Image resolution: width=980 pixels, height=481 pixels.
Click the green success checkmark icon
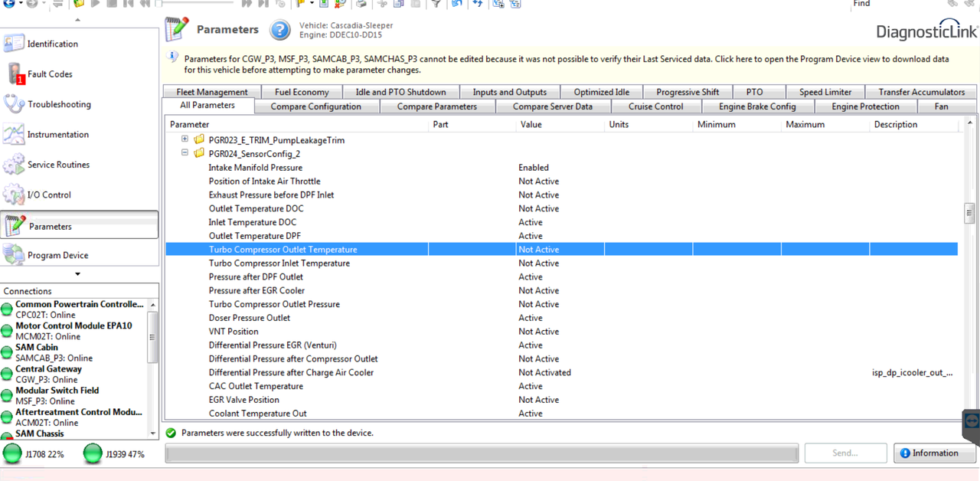click(171, 433)
